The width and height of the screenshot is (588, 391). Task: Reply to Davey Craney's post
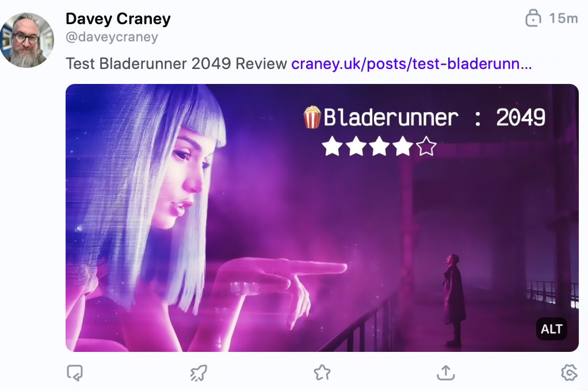(75, 373)
